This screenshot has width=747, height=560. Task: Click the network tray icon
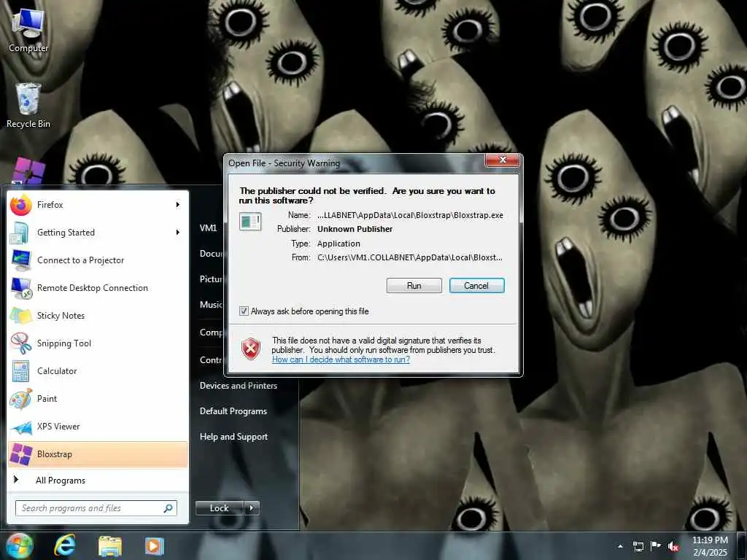click(638, 547)
